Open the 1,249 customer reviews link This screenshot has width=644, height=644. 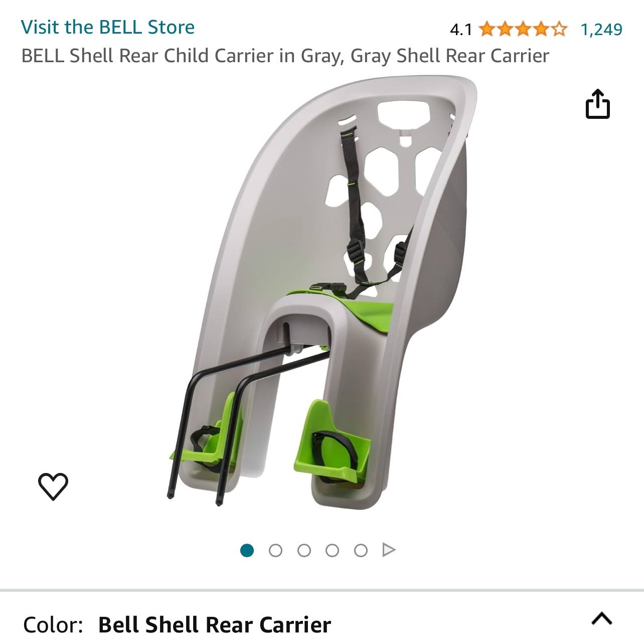601,30
